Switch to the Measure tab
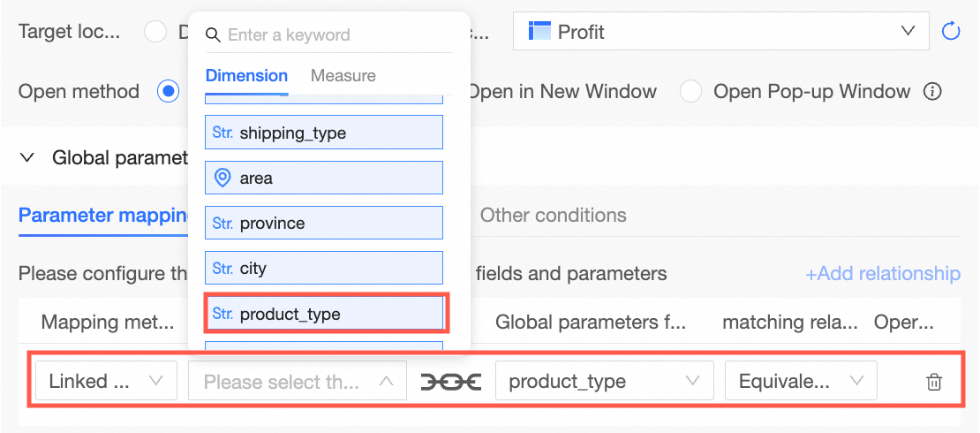 click(x=343, y=76)
